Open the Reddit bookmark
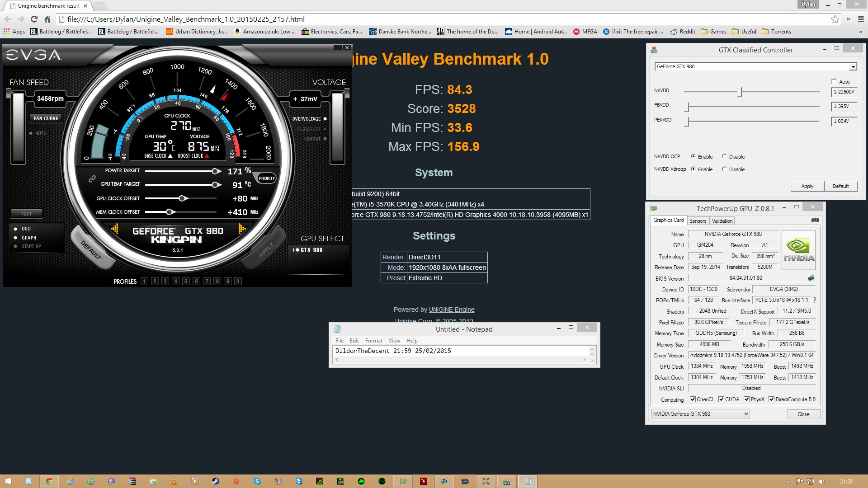Screen dimensions: 868x488 (683, 31)
